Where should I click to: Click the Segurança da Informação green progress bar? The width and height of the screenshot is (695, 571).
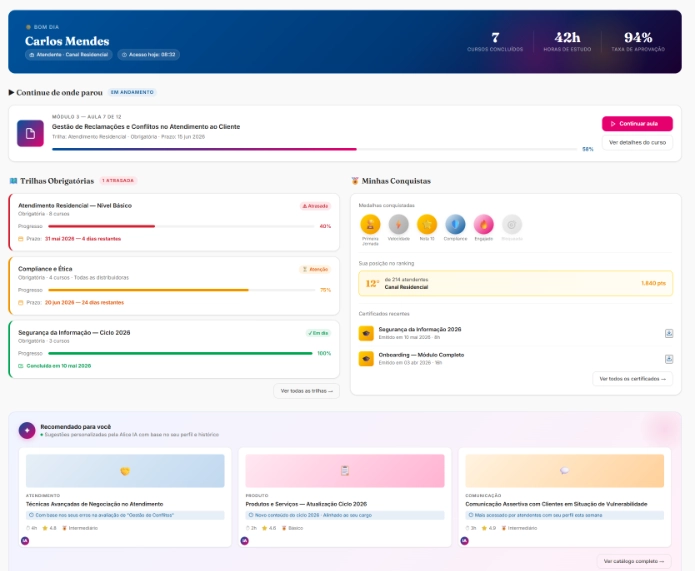coord(181,353)
